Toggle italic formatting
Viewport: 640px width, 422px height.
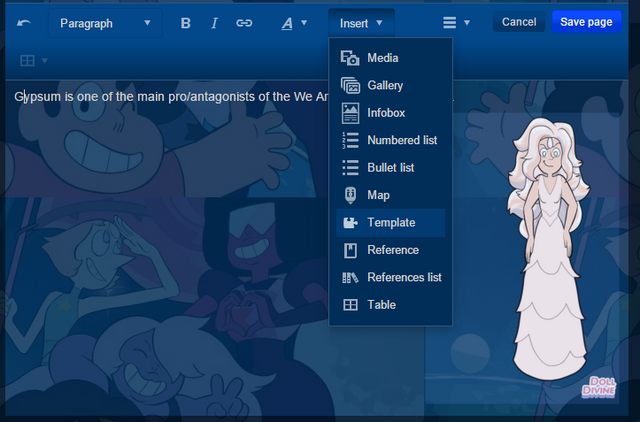tap(214, 23)
